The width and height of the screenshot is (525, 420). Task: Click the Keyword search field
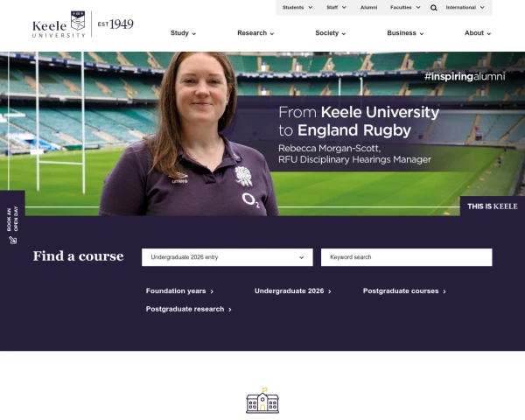click(x=407, y=257)
